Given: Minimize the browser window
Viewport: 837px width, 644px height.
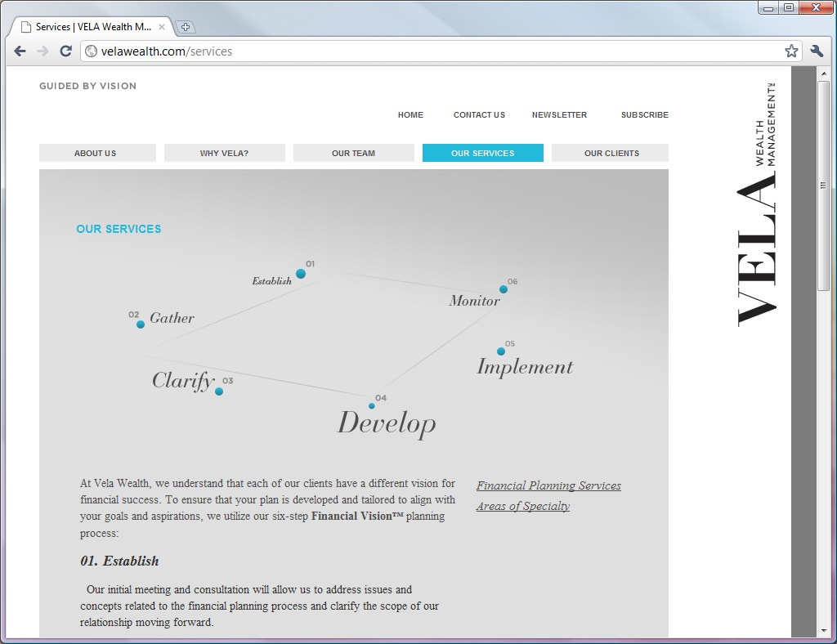Looking at the screenshot, I should [768, 8].
